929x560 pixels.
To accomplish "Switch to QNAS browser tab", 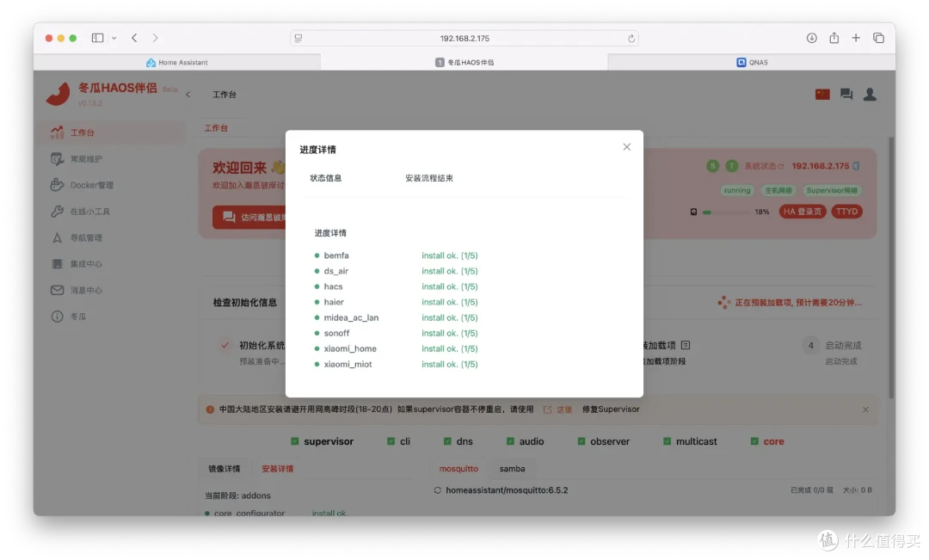I will pos(752,62).
